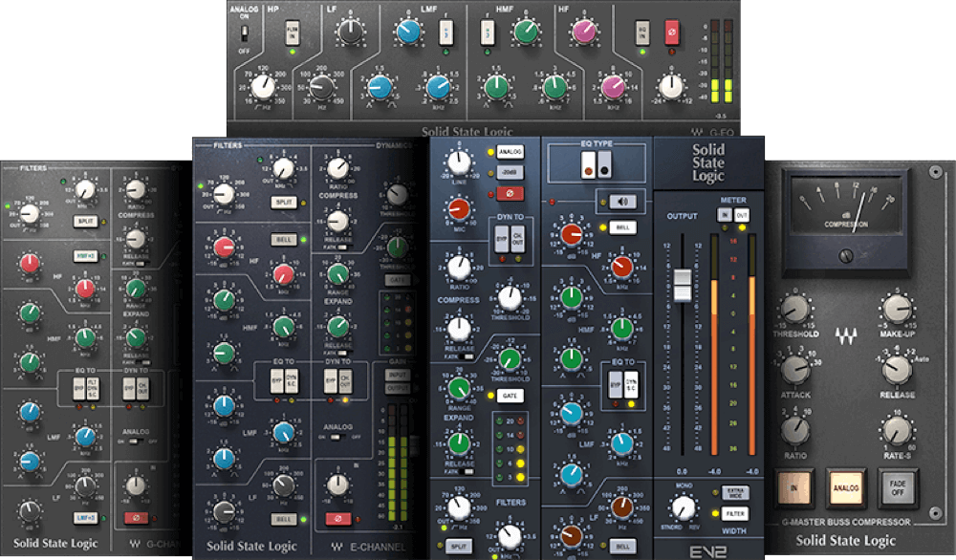Click the IN button on G-Master Buss Compressor
Screen dimensions: 956x560
793,486
